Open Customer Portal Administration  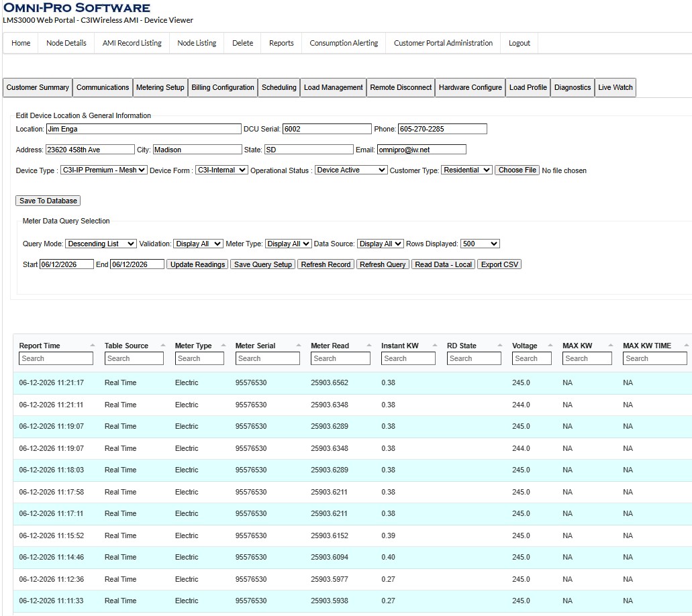point(443,43)
